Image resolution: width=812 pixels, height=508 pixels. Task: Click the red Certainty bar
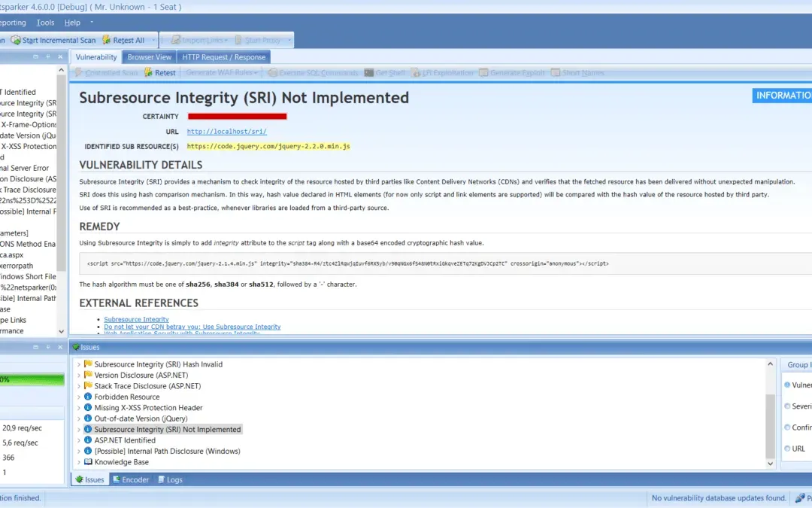[x=237, y=116]
